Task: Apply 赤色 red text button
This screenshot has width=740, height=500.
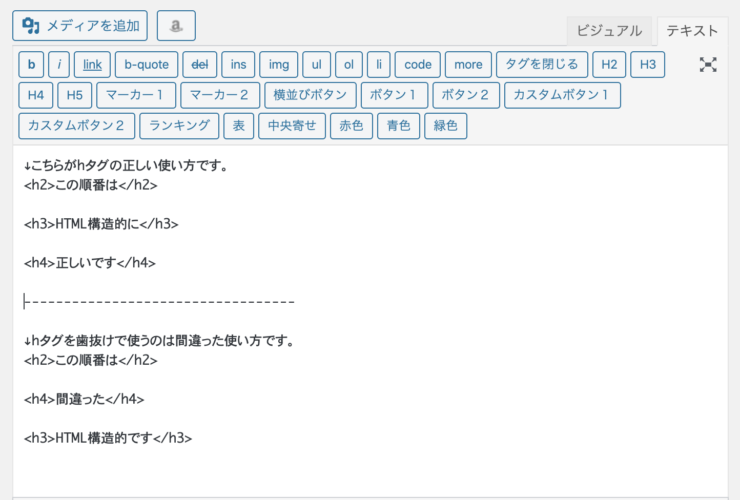Action: [x=352, y=126]
